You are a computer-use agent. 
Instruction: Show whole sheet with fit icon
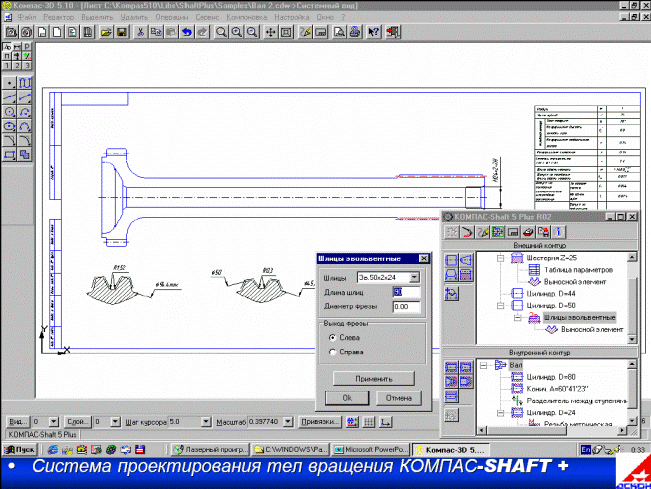(x=286, y=32)
